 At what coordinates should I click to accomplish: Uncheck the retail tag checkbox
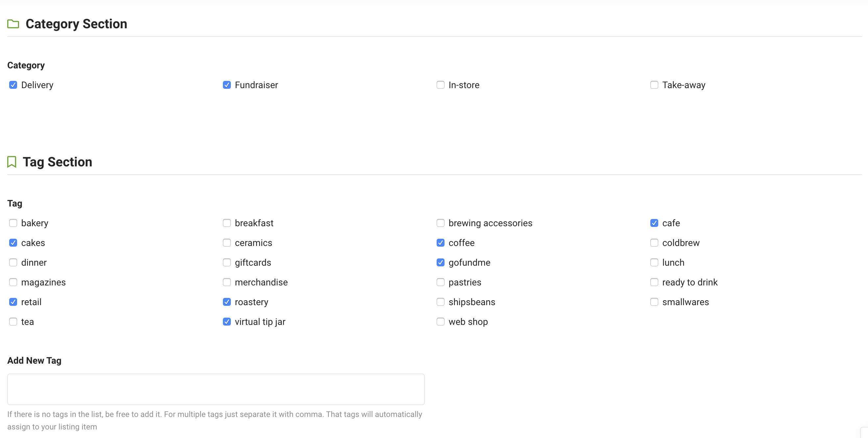(x=13, y=302)
